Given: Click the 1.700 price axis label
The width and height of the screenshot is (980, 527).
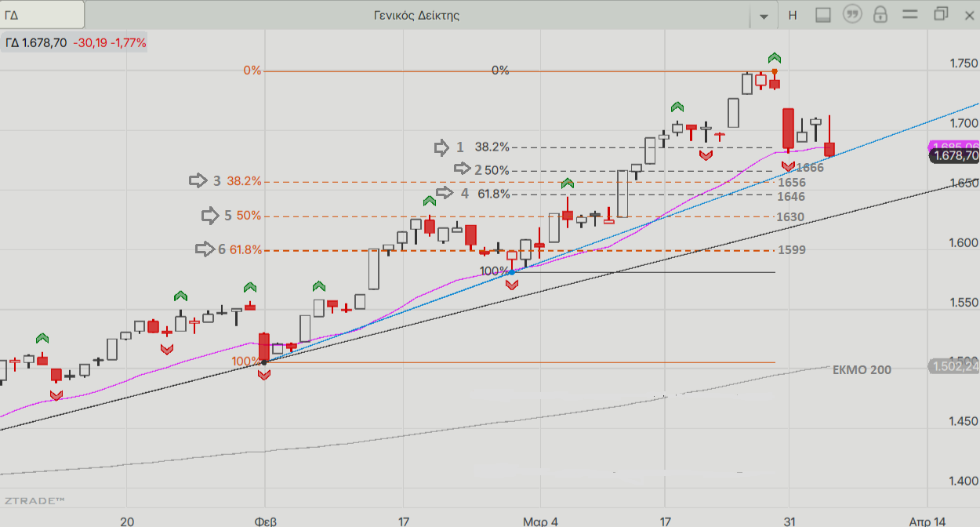Looking at the screenshot, I should point(963,123).
